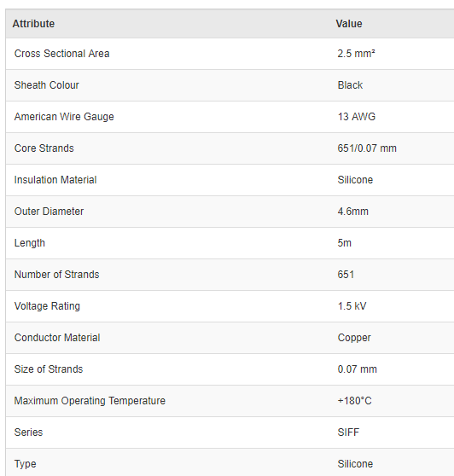This screenshot has width=454, height=476.
Task: Click the SIFF series value
Action: (x=348, y=432)
